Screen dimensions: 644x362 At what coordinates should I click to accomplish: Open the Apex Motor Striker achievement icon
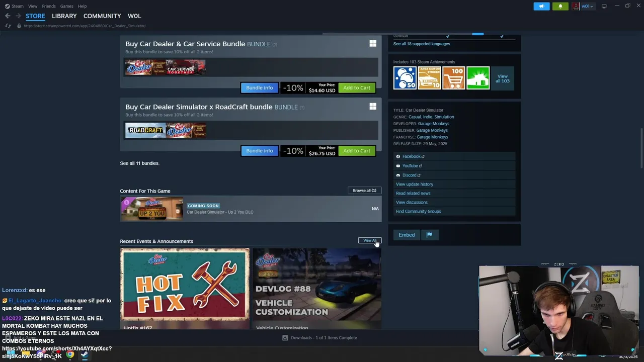click(429, 78)
